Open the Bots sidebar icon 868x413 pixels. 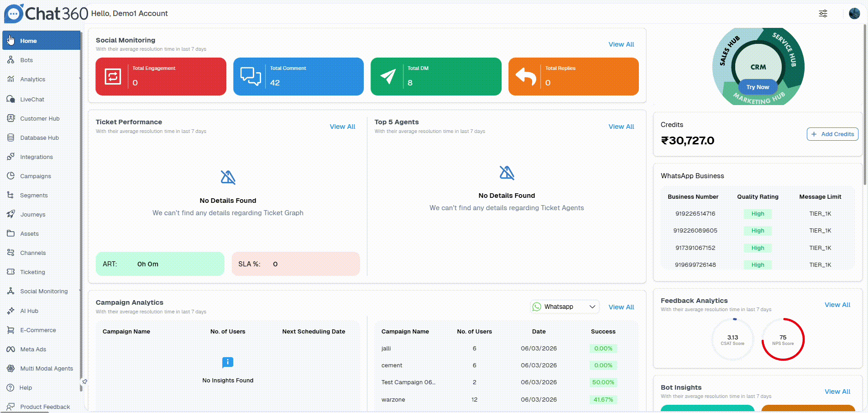click(10, 60)
